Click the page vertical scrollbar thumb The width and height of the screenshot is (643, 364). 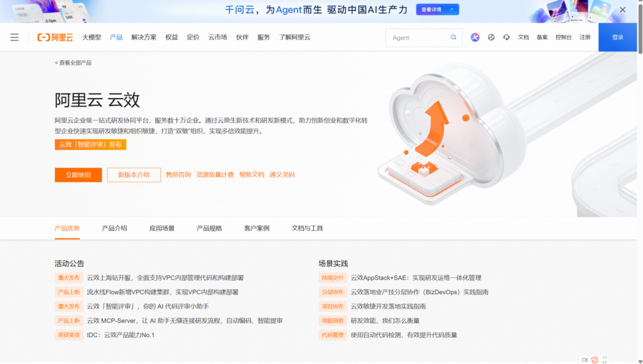[640, 29]
